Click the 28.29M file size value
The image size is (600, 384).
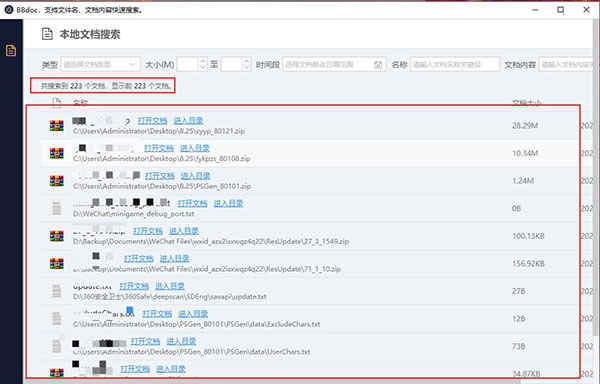(x=525, y=125)
